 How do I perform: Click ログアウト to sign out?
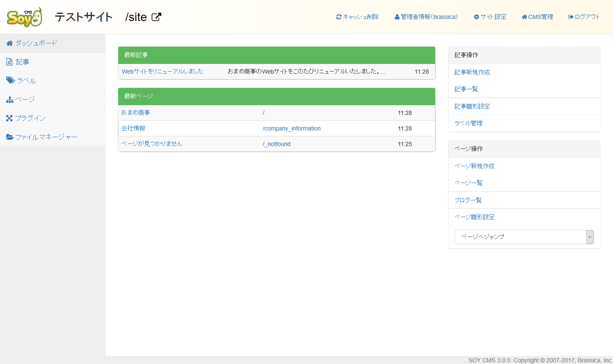coord(584,17)
